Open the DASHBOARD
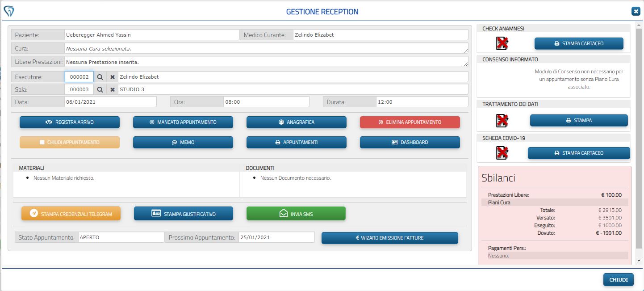 point(410,142)
